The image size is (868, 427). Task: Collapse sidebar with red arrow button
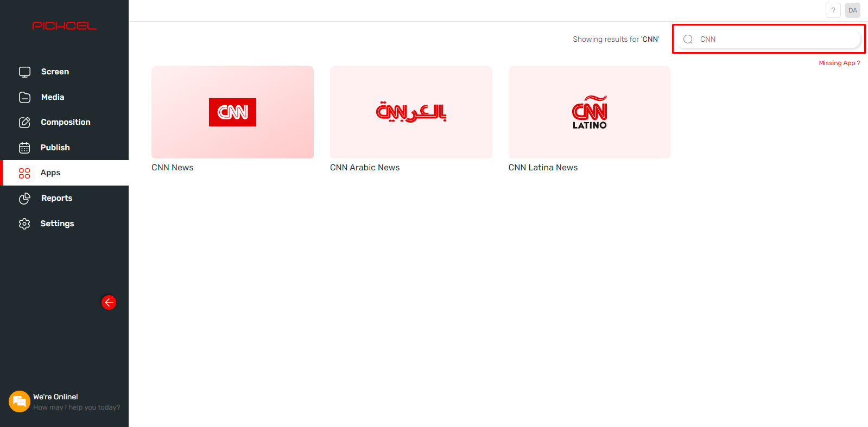[109, 302]
